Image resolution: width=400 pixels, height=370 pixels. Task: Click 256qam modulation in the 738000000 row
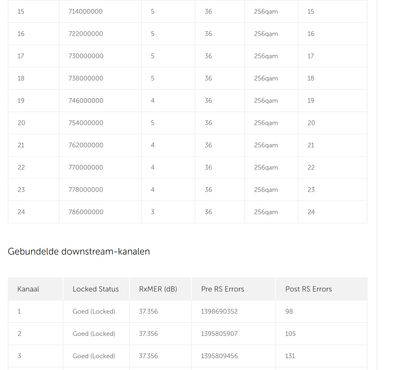click(x=266, y=78)
